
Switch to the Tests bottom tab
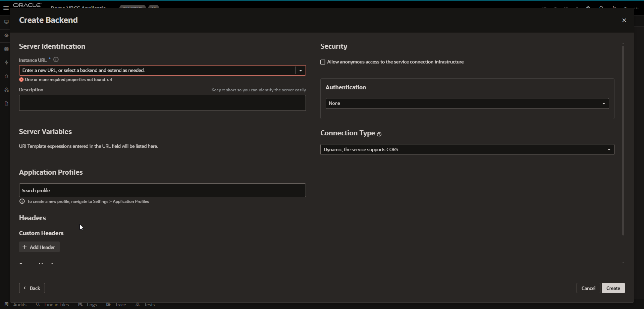coord(145,305)
